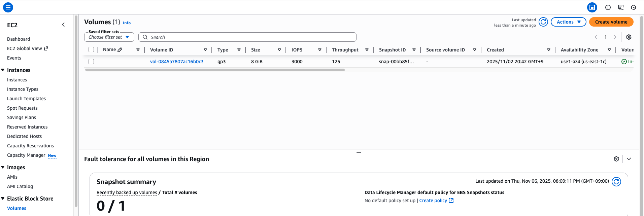This screenshot has height=216, width=644.
Task: Click the Create policy external link icon
Action: click(x=451, y=201)
